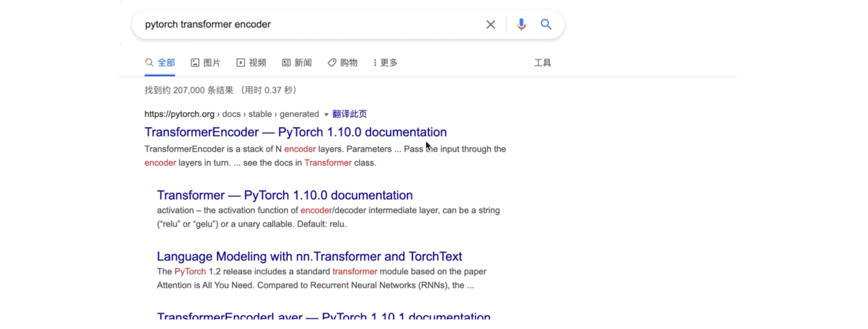Click the red word PyTorch in 'The PyTorch 1.2 release'
868x329 pixels.
[x=190, y=271]
